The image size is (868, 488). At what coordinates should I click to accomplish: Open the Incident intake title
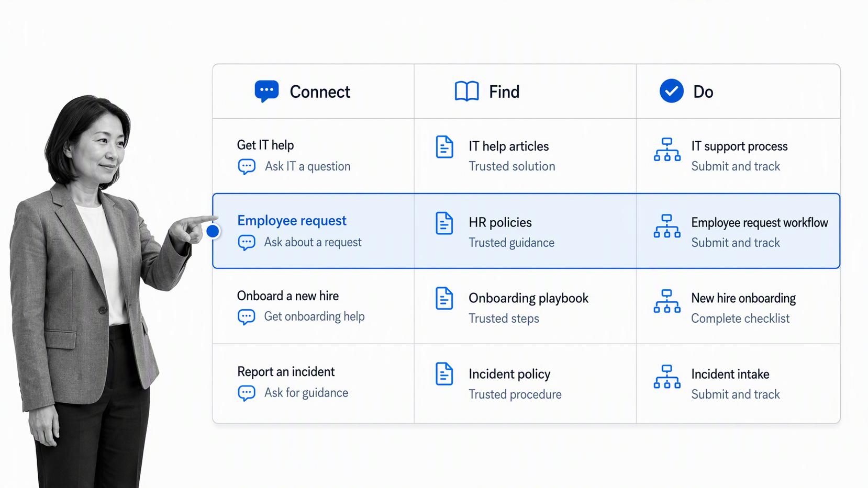(x=730, y=374)
